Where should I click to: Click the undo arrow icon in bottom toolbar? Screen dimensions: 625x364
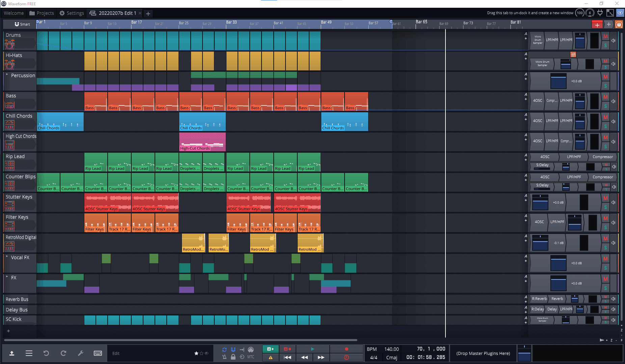[x=46, y=353]
